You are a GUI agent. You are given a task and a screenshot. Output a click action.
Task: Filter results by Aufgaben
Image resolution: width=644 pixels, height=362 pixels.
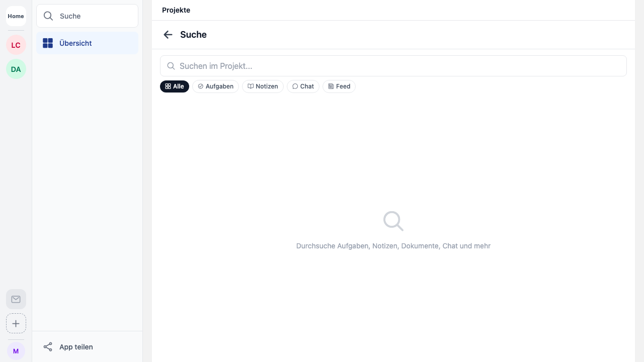215,86
